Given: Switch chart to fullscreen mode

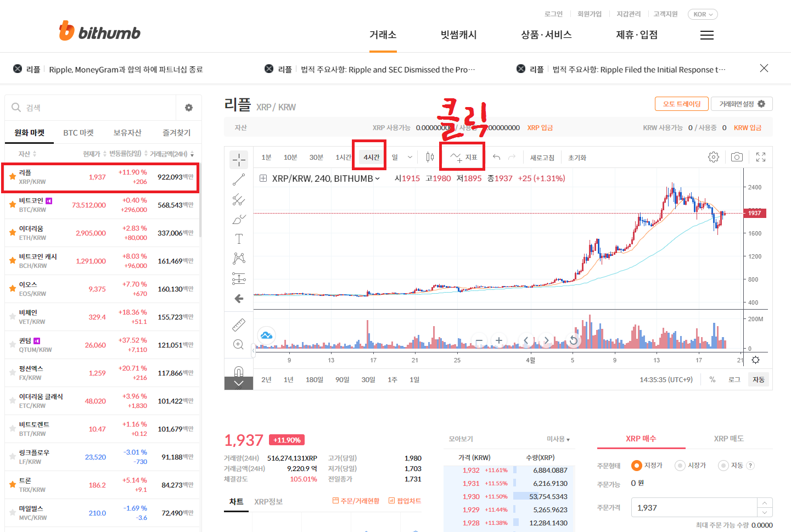Looking at the screenshot, I should pyautogui.click(x=761, y=157).
